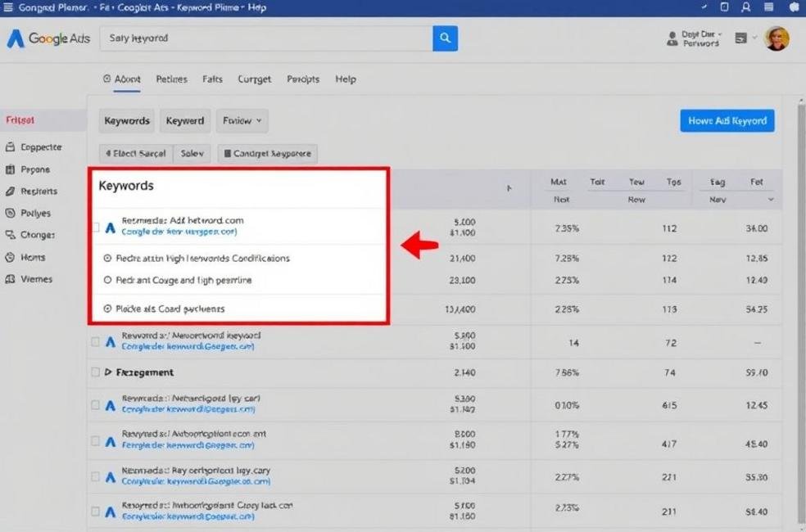Image resolution: width=806 pixels, height=532 pixels.
Task: Open the navigation hamburger menu
Action: [9, 7]
